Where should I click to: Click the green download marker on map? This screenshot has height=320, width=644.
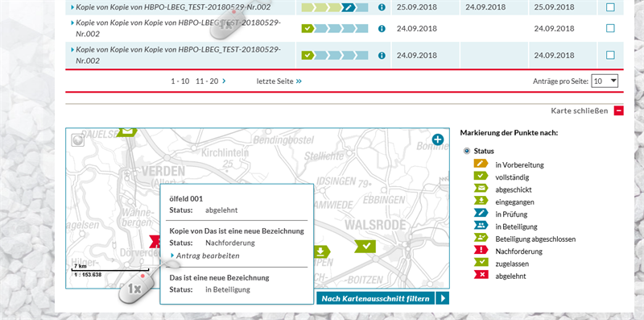[321, 251]
